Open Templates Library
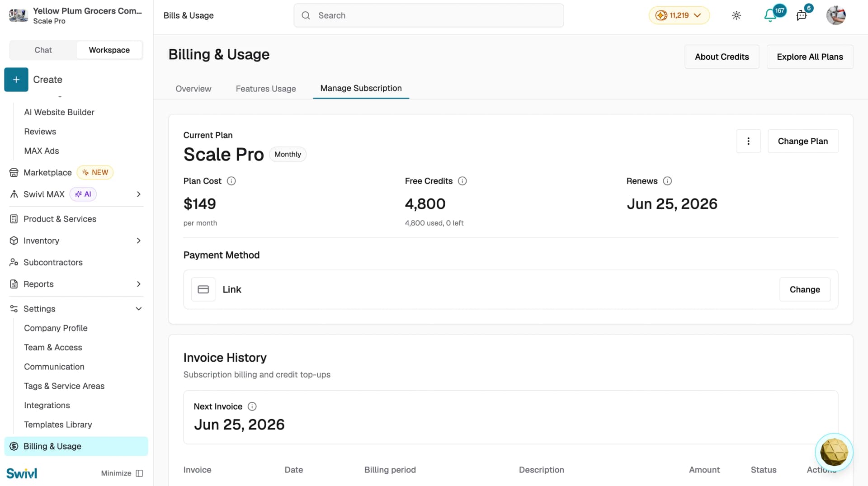The height and width of the screenshot is (486, 868). click(x=58, y=425)
